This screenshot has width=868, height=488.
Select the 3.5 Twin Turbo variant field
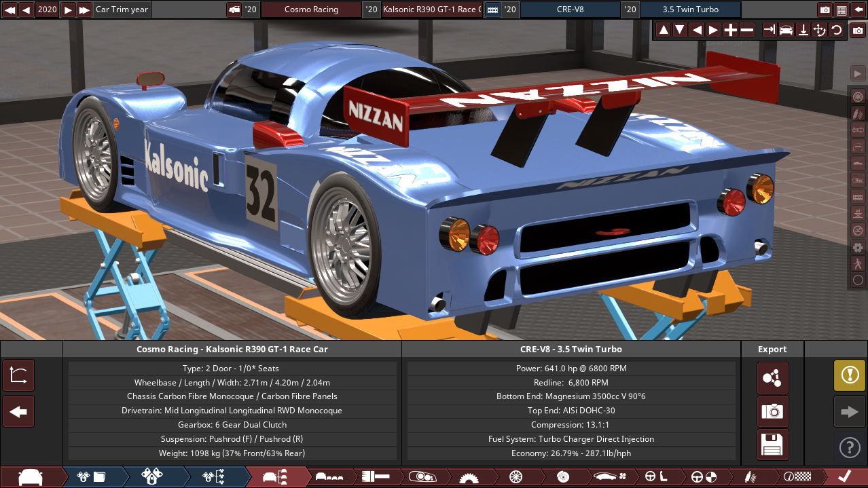point(691,10)
